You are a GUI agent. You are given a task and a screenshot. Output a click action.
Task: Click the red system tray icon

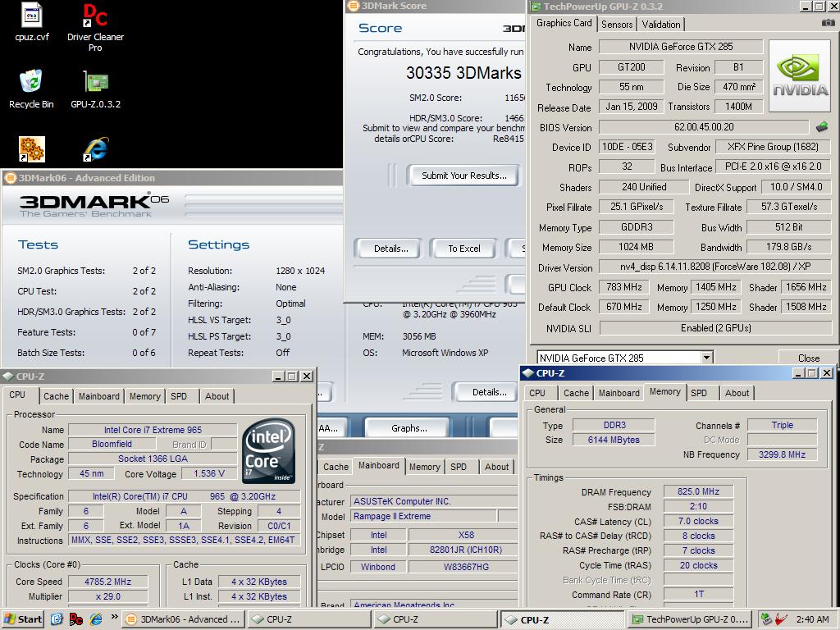click(781, 619)
